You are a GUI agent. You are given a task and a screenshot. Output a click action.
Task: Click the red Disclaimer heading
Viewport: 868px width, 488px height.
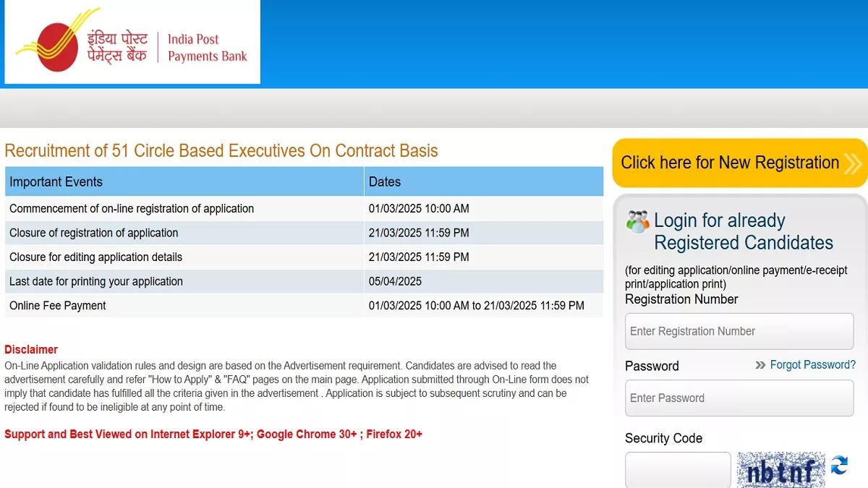pos(31,349)
